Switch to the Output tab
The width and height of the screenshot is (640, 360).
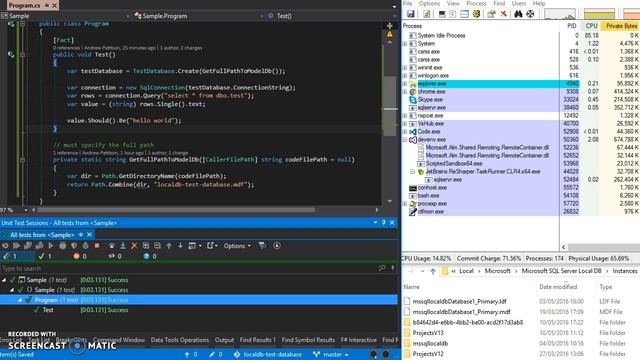point(224,340)
